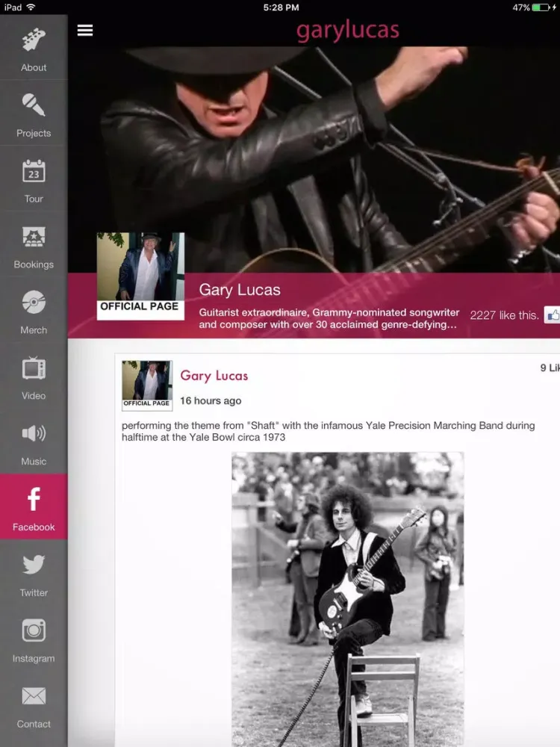Open Music via the speaker icon
This screenshot has height=747, width=560.
(x=34, y=433)
